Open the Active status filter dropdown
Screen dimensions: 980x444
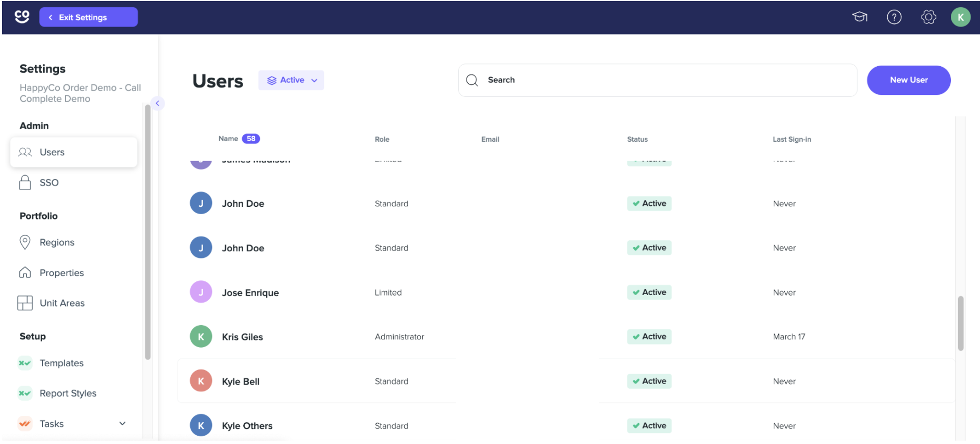click(x=291, y=80)
